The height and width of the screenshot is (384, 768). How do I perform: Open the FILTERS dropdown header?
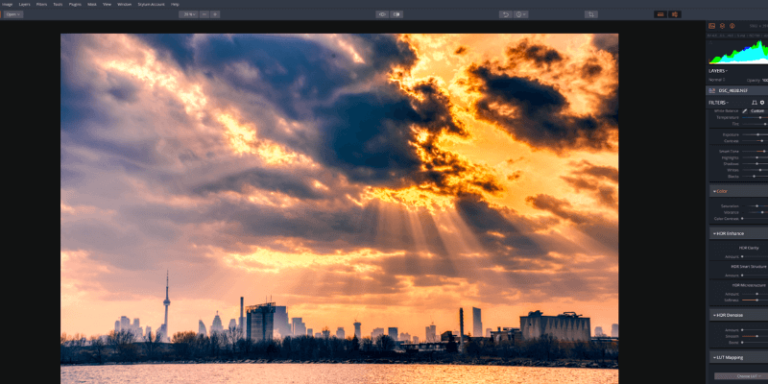coord(719,103)
